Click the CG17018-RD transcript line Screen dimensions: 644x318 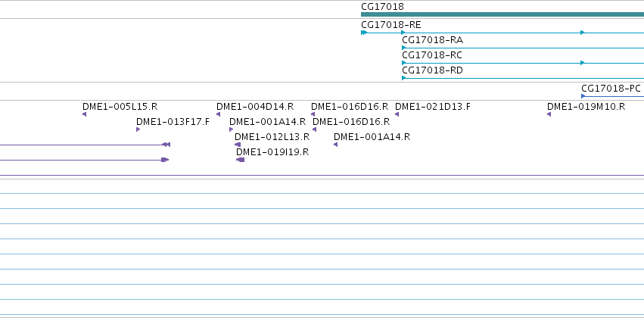coord(523,78)
